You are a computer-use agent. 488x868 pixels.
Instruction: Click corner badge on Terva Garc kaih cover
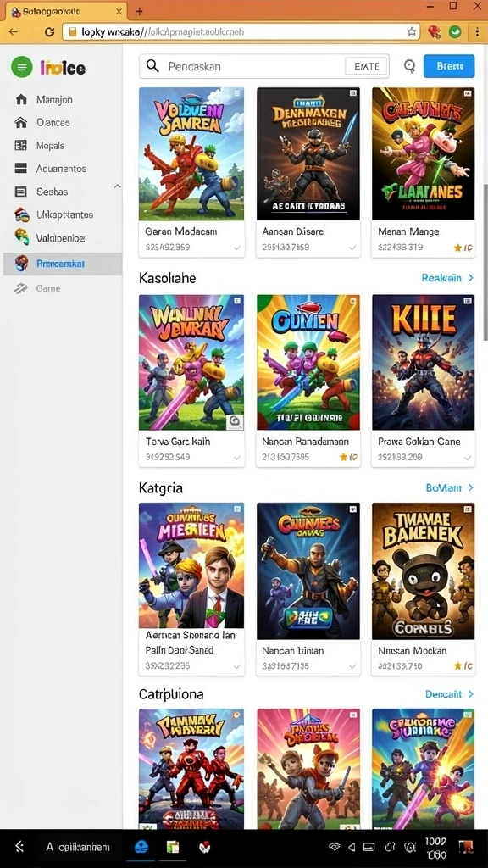coord(236,422)
